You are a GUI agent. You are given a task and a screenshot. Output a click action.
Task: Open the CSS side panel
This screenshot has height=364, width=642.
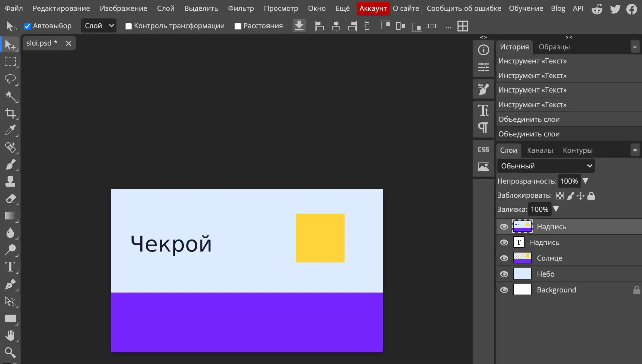point(484,149)
